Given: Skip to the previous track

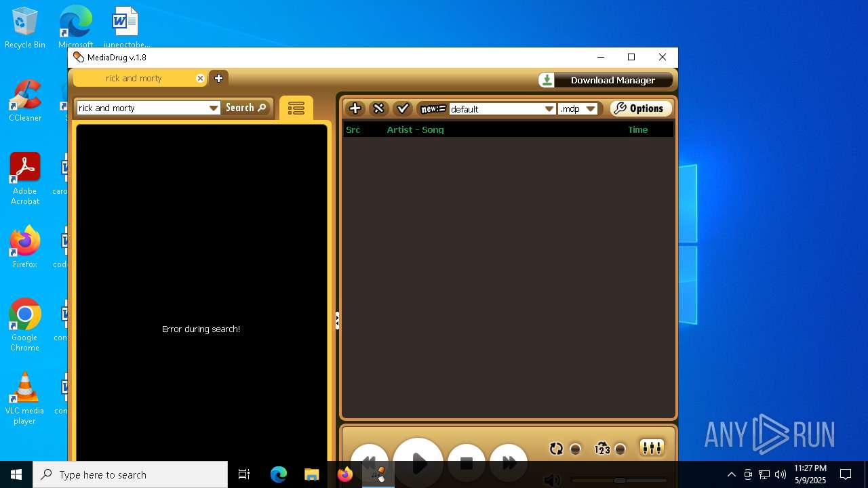Looking at the screenshot, I should click(x=369, y=463).
